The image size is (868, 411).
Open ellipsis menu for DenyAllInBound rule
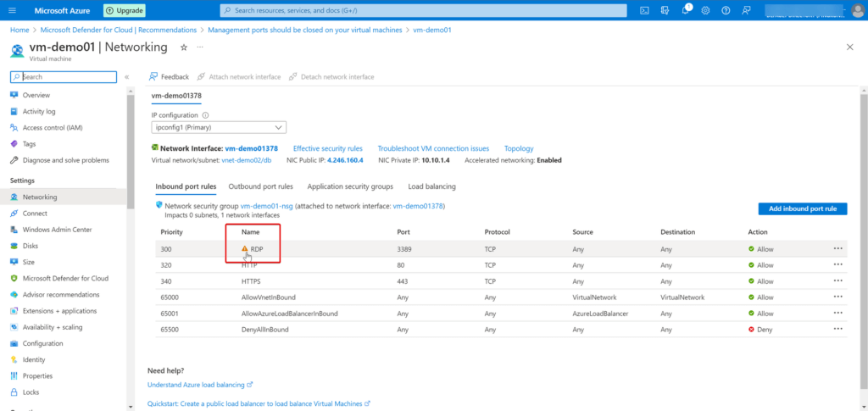click(x=837, y=329)
